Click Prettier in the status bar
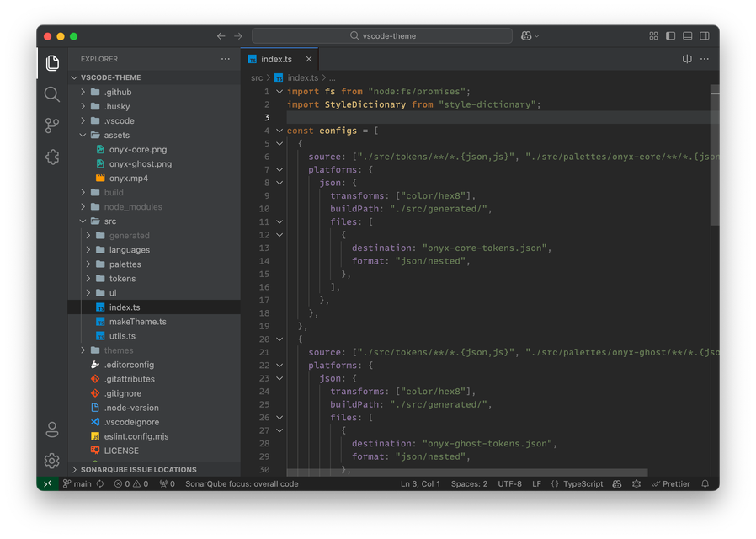 tap(675, 484)
